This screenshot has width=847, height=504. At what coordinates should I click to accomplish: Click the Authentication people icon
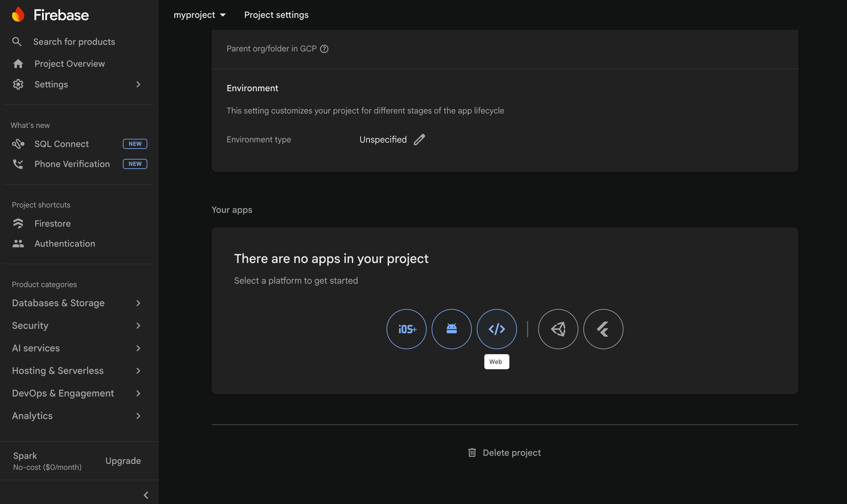point(18,244)
